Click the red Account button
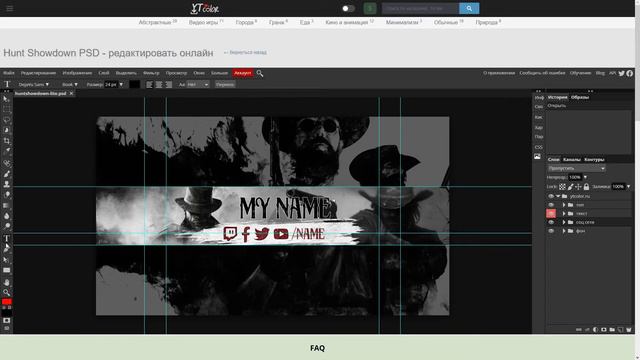The width and height of the screenshot is (640, 360). click(x=242, y=73)
